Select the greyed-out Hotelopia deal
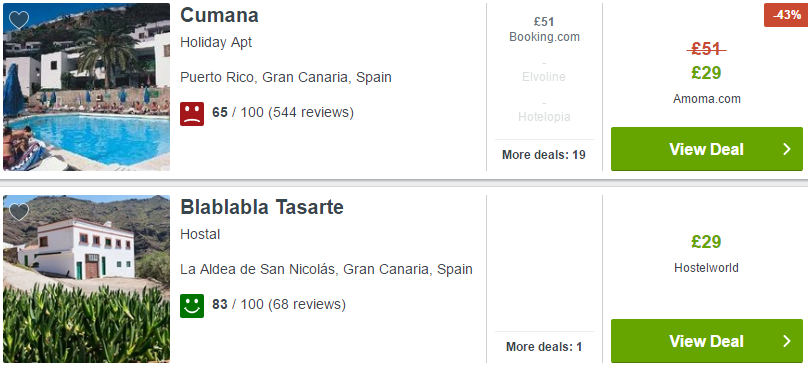This screenshot has height=366, width=808. [x=544, y=111]
